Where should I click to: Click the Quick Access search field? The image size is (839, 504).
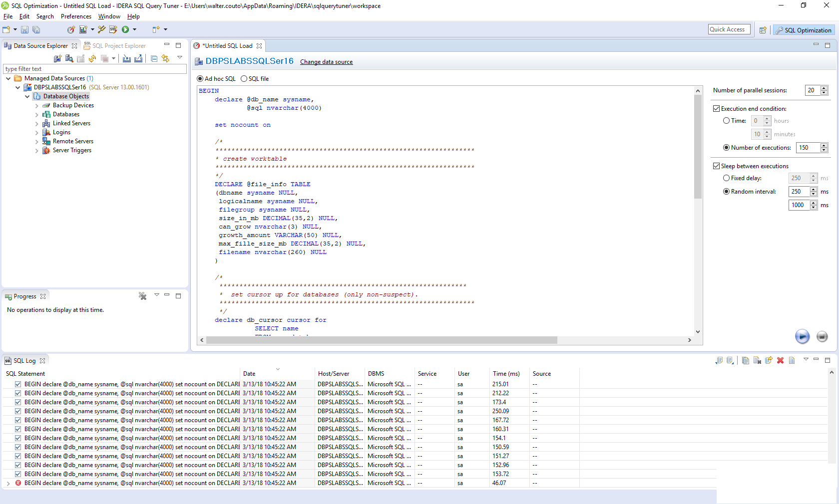click(x=729, y=29)
